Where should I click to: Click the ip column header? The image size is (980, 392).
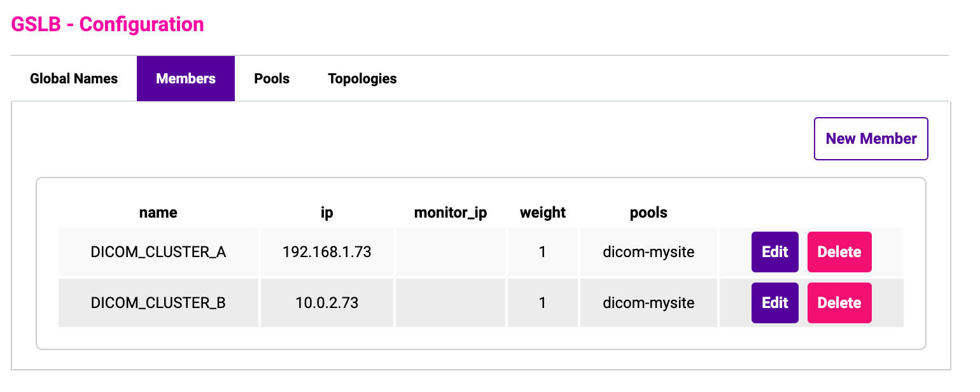(327, 213)
